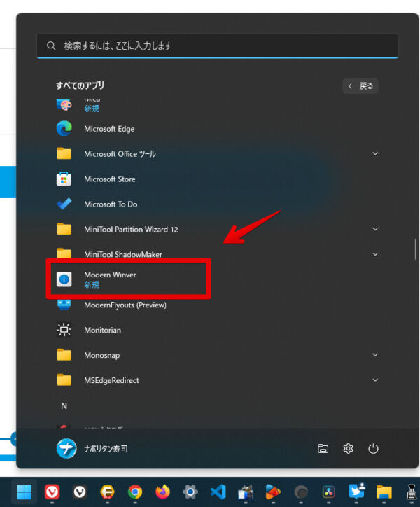This screenshot has height=507, width=420.
Task: Expand the Monosnap folder
Action: (375, 355)
